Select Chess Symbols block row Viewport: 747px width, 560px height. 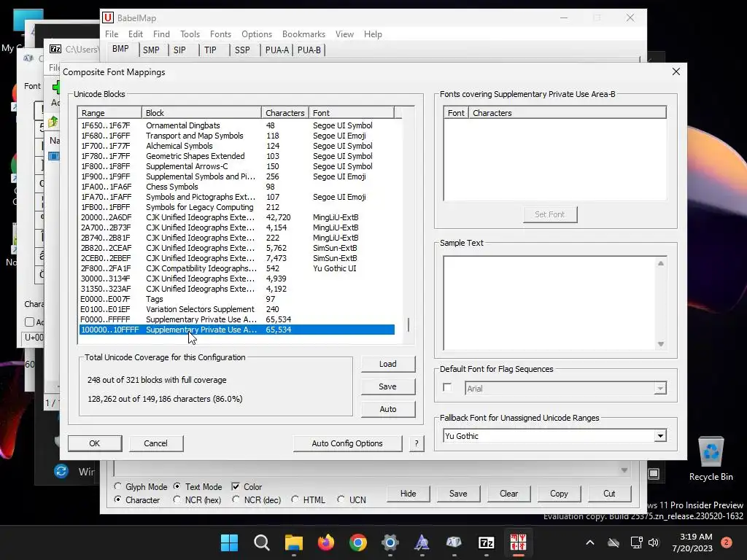[237, 187]
